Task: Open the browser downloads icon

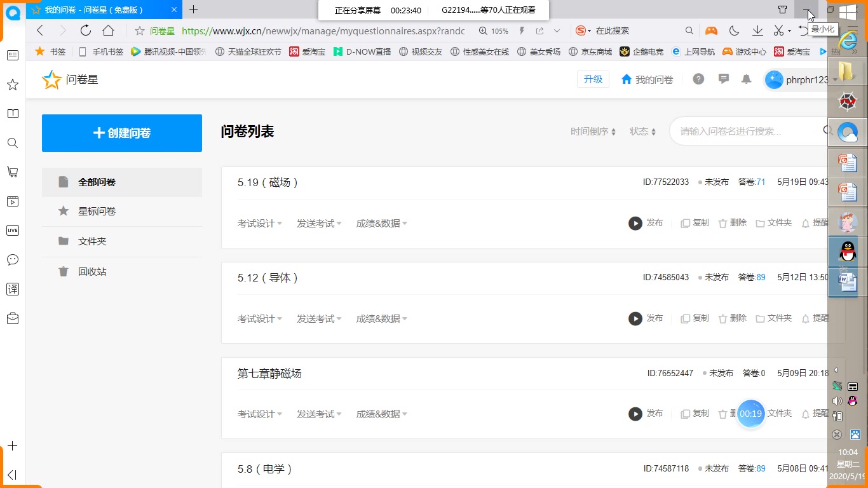Action: pos(757,30)
